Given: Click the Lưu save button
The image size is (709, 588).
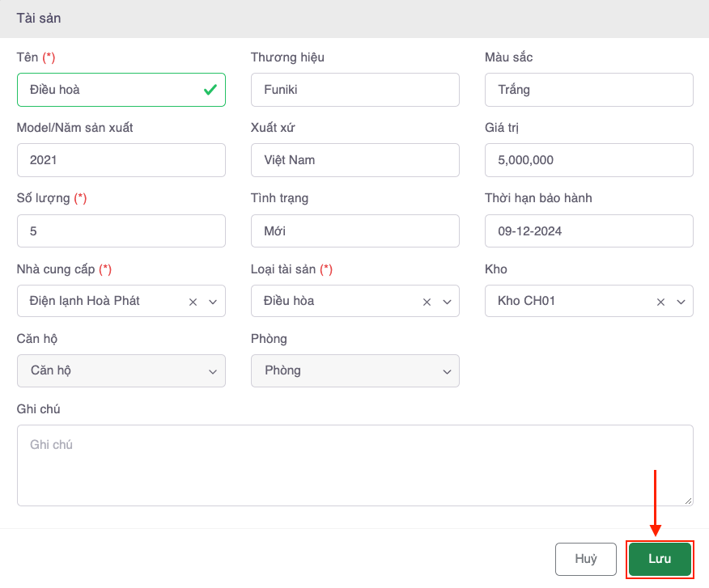Looking at the screenshot, I should [660, 559].
